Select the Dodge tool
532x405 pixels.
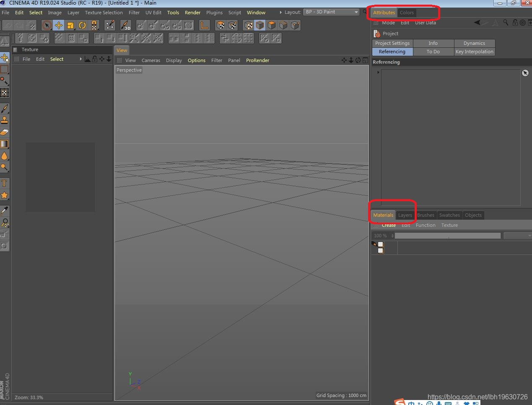[5, 168]
